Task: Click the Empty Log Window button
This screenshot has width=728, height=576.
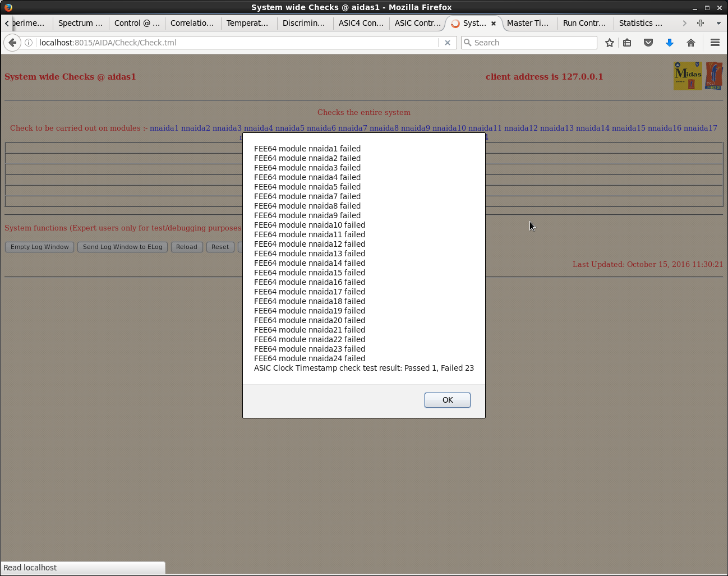Action: 40,247
